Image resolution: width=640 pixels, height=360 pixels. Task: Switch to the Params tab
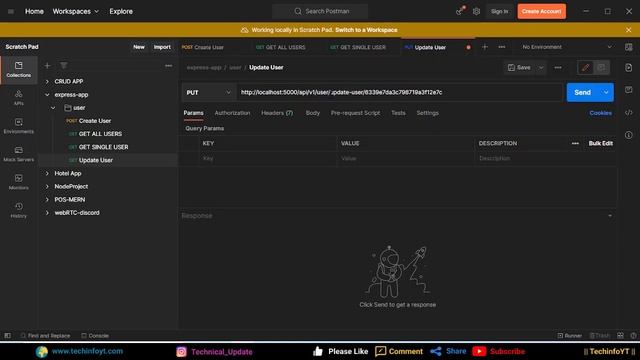click(x=193, y=113)
